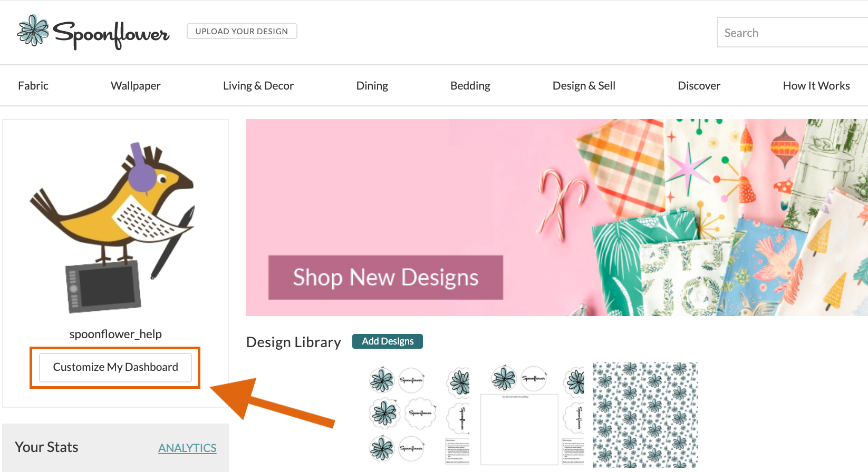Open the teal floral pattern design thumbnail
The width and height of the screenshot is (868, 472).
(x=645, y=415)
